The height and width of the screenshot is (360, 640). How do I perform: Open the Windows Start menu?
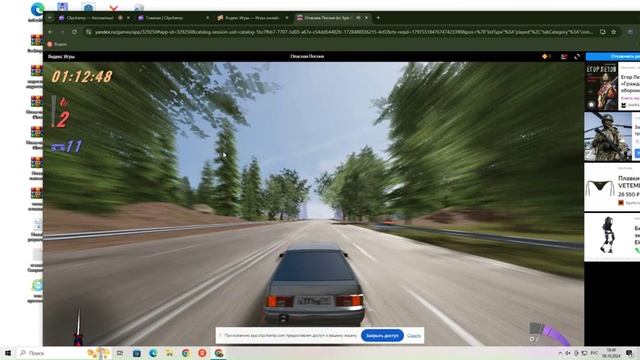tap(7, 353)
